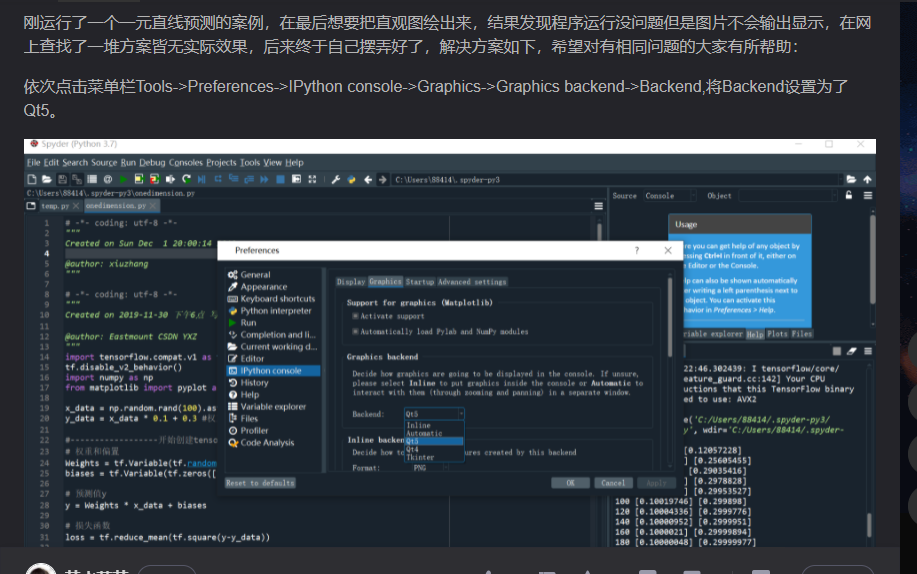Click the Run selection icon
This screenshot has width=917, height=574.
pos(170,179)
